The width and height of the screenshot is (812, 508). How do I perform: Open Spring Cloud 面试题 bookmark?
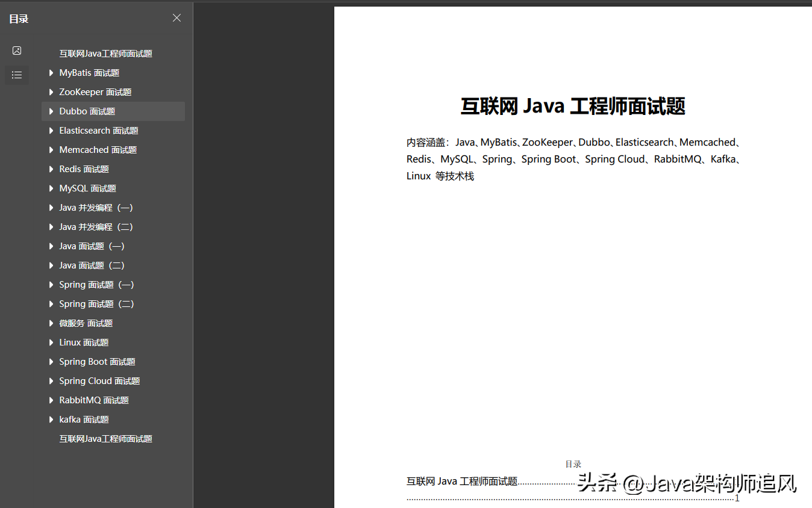[99, 381]
